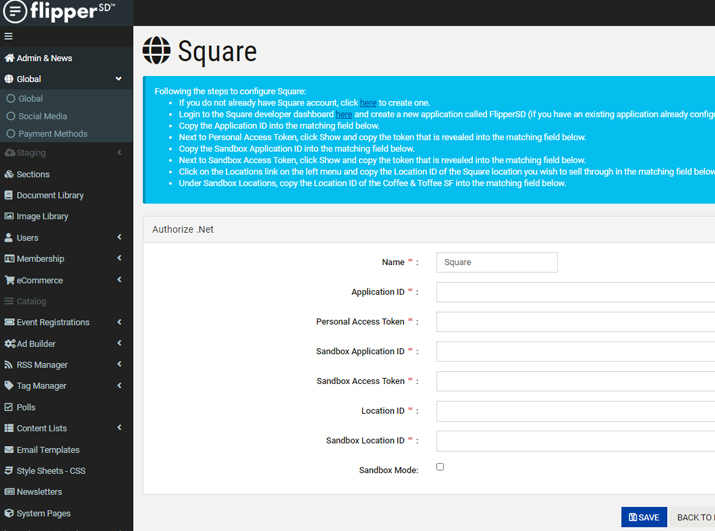Open Style Sheets - CSS menu label
The width and height of the screenshot is (715, 531).
(51, 470)
